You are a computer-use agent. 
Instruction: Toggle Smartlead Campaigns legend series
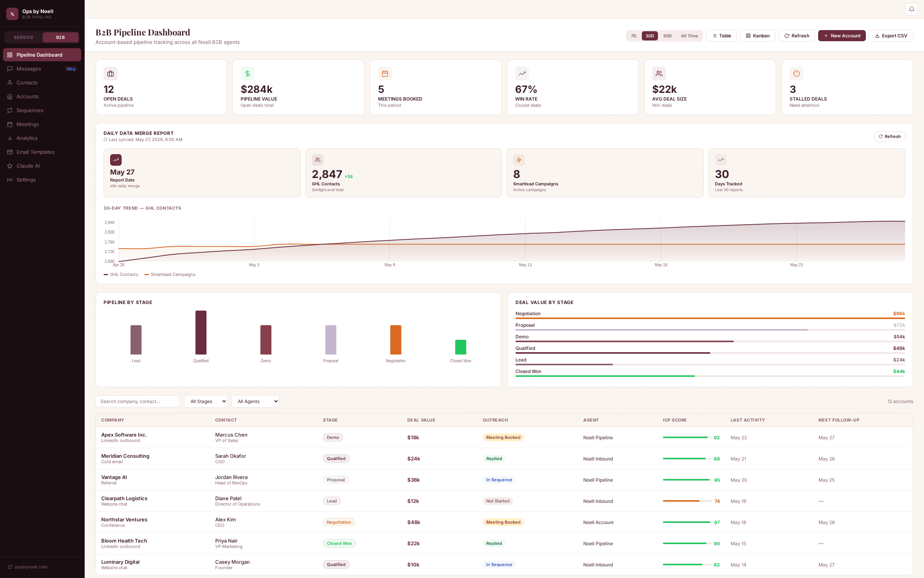170,274
